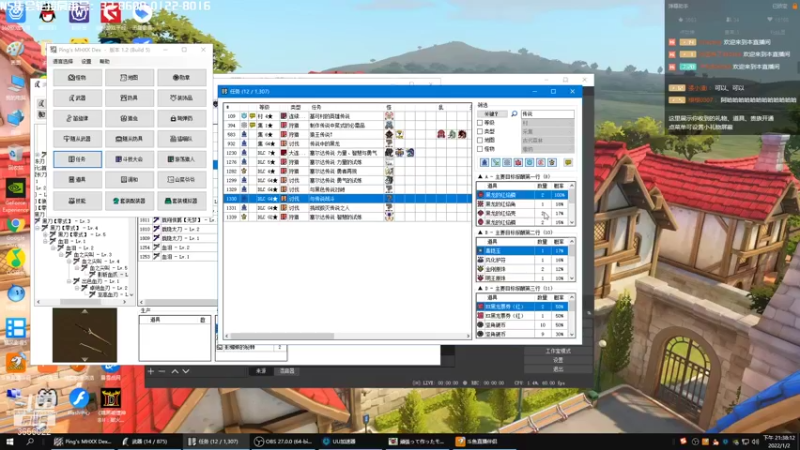Open 设置 menu in Dex window

[86, 61]
